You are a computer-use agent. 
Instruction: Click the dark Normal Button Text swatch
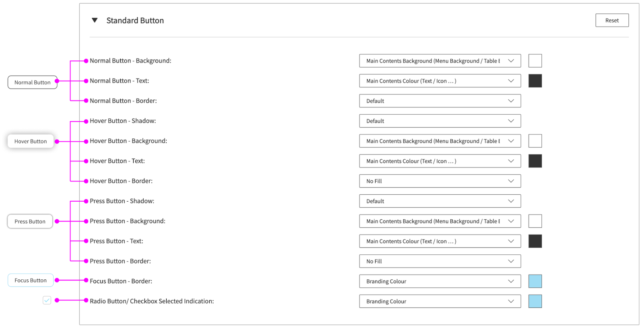(x=535, y=81)
